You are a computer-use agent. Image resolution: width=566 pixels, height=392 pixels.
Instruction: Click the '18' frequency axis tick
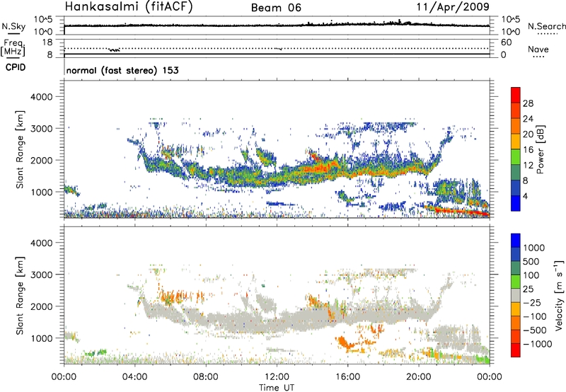coord(47,42)
